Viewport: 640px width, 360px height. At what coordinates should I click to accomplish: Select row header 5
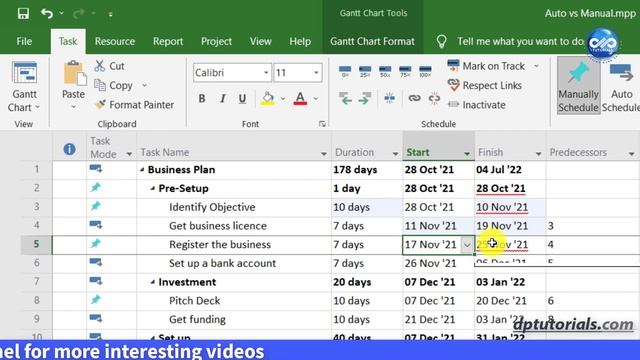36,244
